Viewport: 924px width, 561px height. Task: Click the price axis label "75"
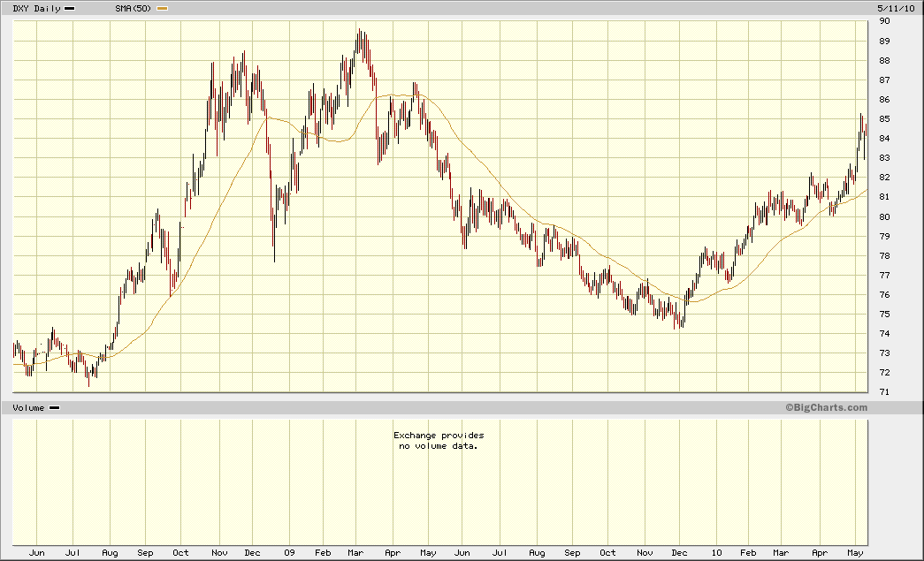point(884,314)
